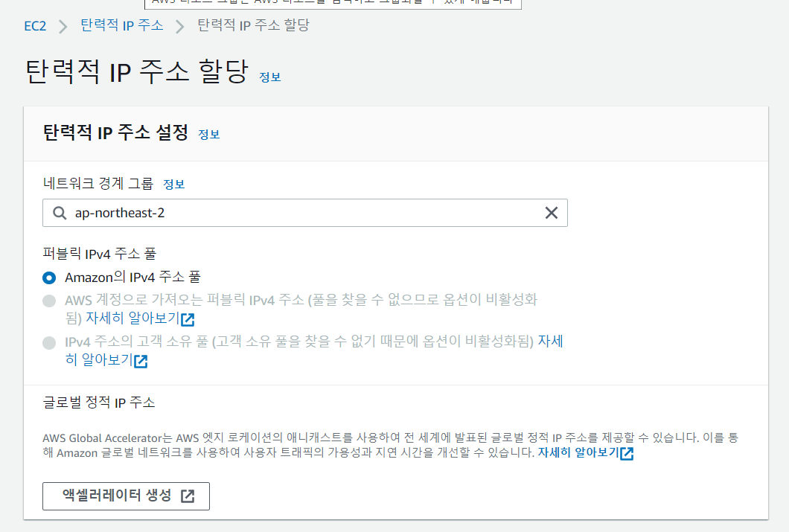Open the EC2 breadcrumb link
789x532 pixels.
click(35, 25)
